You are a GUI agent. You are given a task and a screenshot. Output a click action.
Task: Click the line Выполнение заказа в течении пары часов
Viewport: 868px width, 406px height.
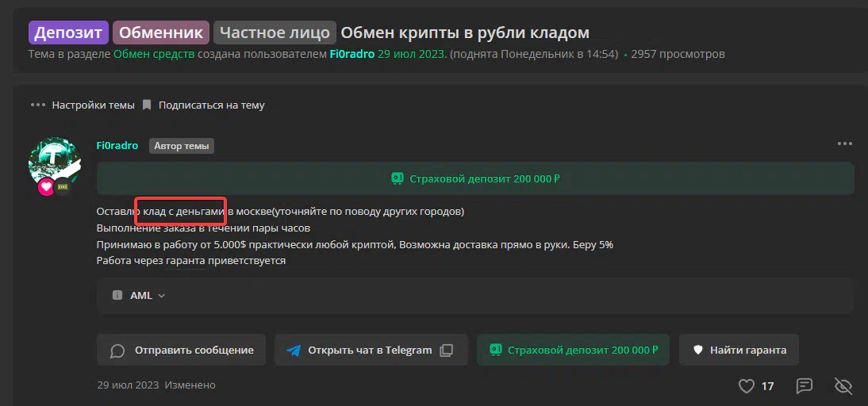[x=203, y=228]
